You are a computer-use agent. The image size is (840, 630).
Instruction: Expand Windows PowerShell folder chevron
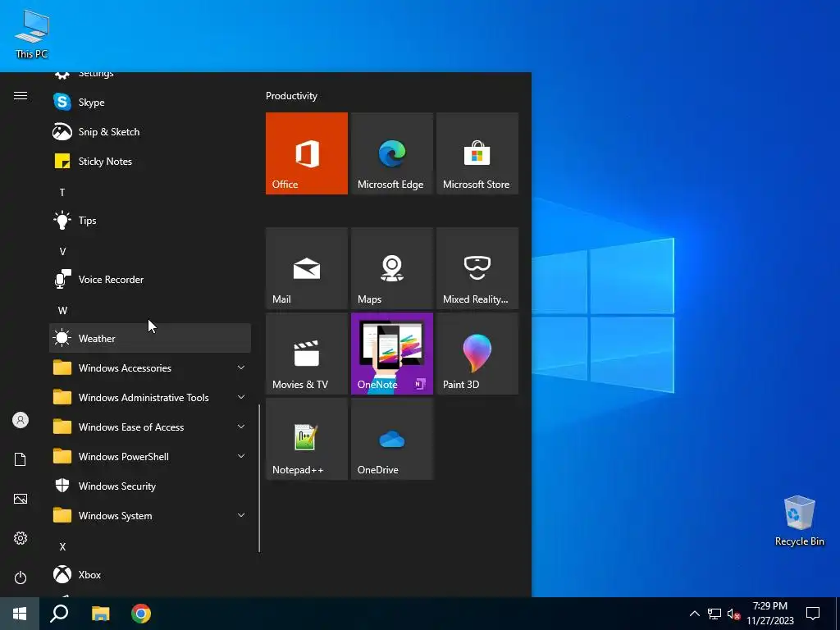(241, 456)
